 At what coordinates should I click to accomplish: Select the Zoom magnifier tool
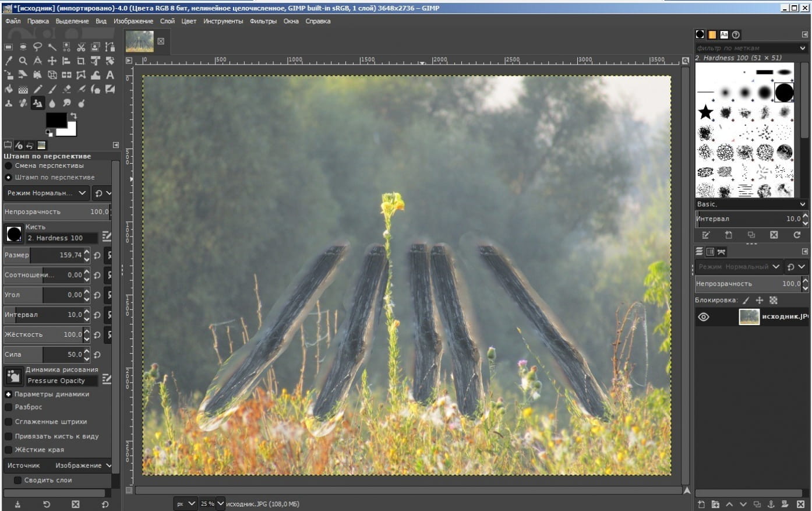point(23,61)
